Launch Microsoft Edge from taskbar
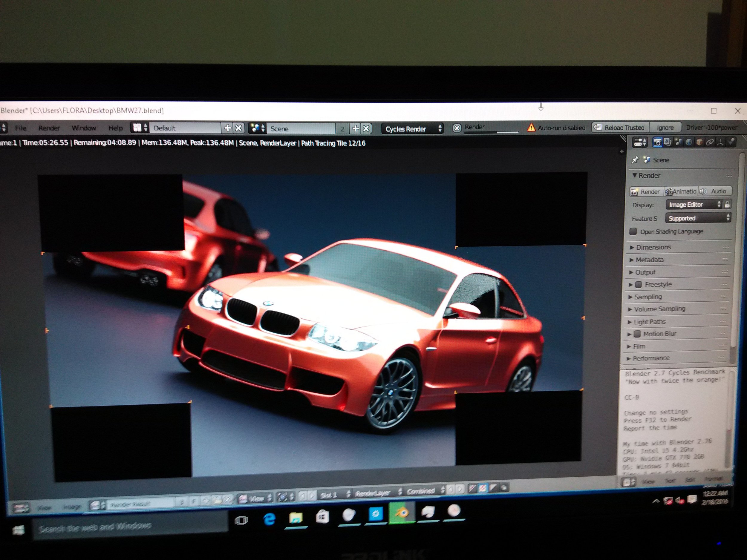 click(269, 519)
